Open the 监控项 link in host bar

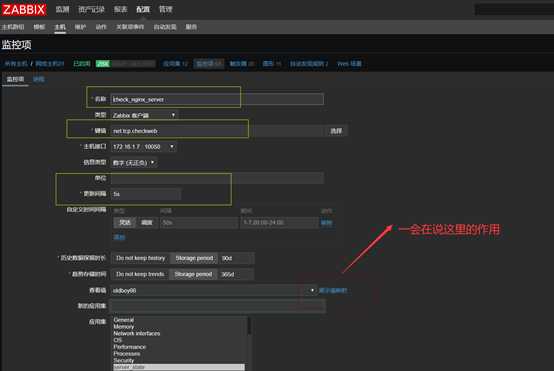209,64
